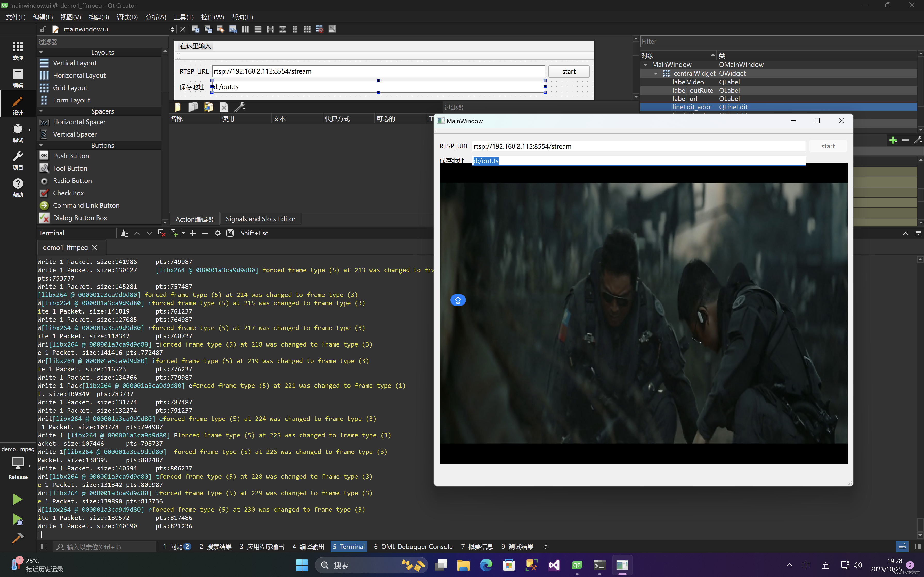The width and height of the screenshot is (924, 577).
Task: Close the demo1_ffmpeg terminal tab
Action: [95, 248]
